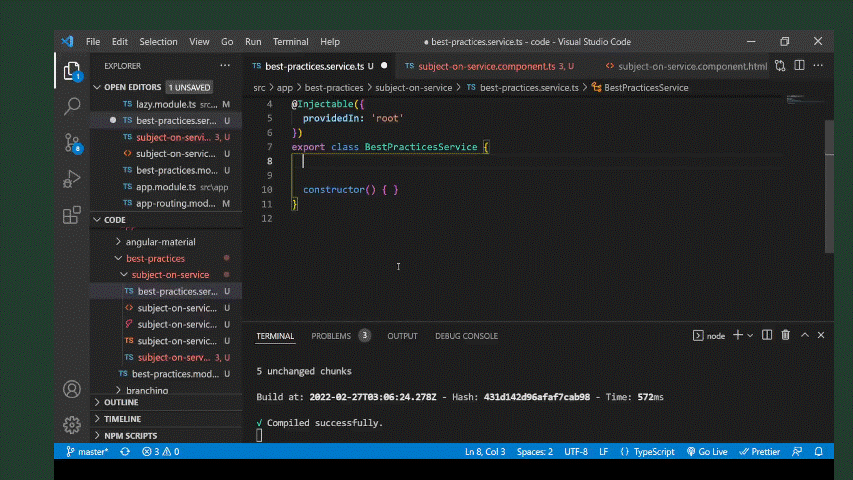Image resolution: width=853 pixels, height=480 pixels.
Task: Open the Explorer view in activity bar
Action: coord(72,71)
